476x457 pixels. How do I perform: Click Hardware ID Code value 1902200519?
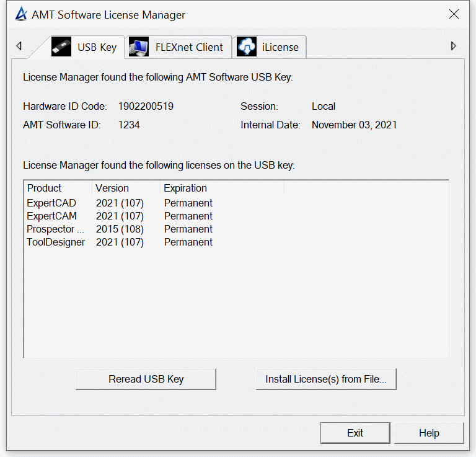click(x=146, y=106)
